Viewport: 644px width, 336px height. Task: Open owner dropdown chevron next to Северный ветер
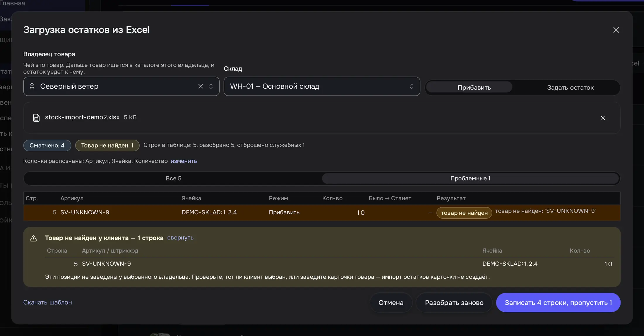[211, 86]
